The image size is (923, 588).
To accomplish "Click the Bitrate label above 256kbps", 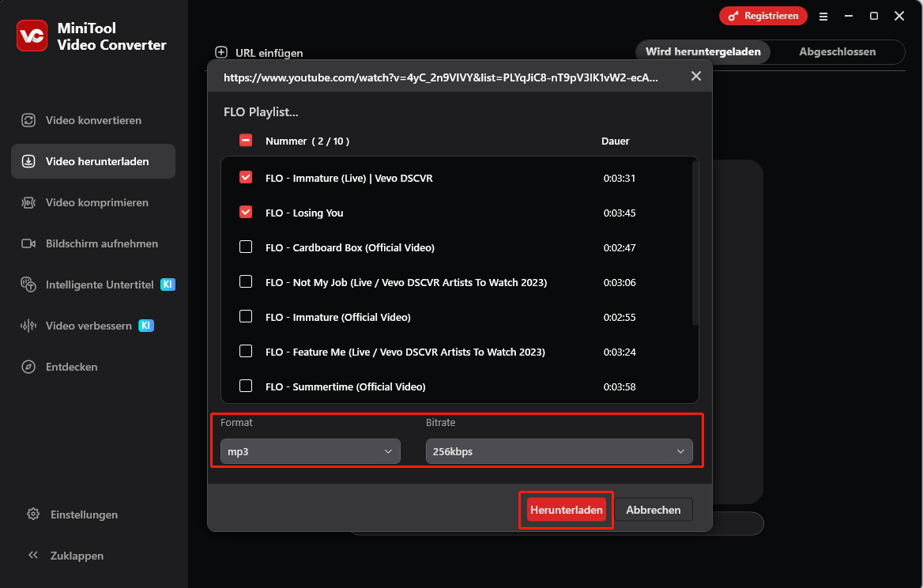I will point(440,423).
